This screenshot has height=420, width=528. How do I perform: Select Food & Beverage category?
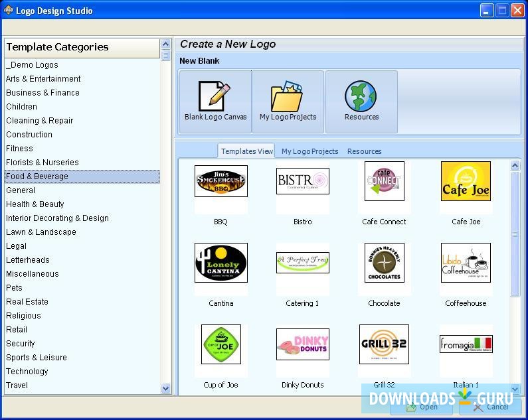click(x=82, y=176)
